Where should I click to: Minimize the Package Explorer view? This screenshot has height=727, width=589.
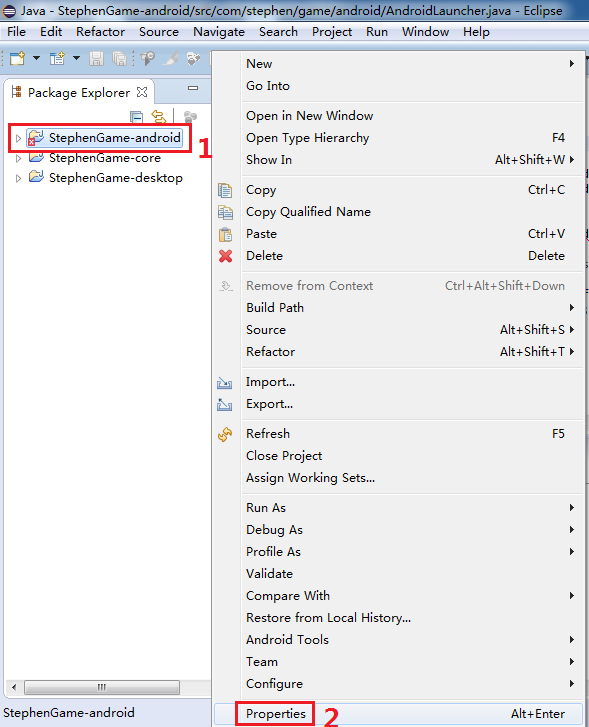point(193,88)
